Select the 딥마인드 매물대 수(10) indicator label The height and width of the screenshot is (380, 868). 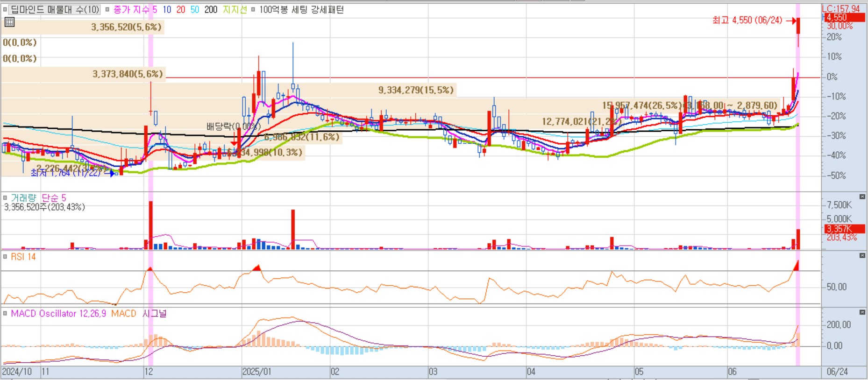(x=55, y=9)
